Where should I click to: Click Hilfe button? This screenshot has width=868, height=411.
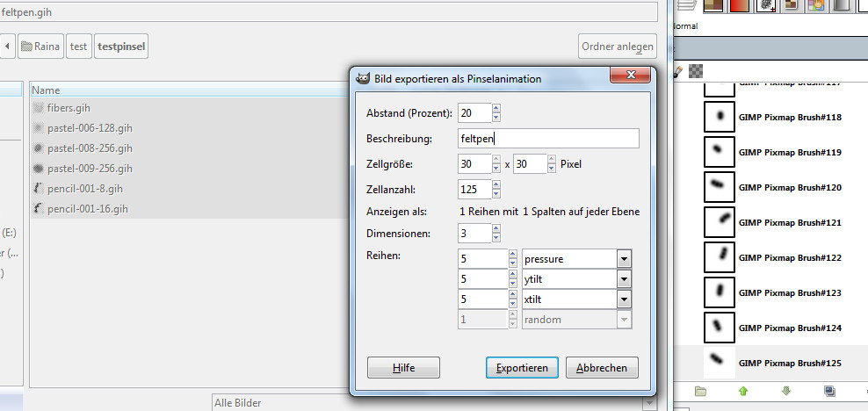click(403, 368)
